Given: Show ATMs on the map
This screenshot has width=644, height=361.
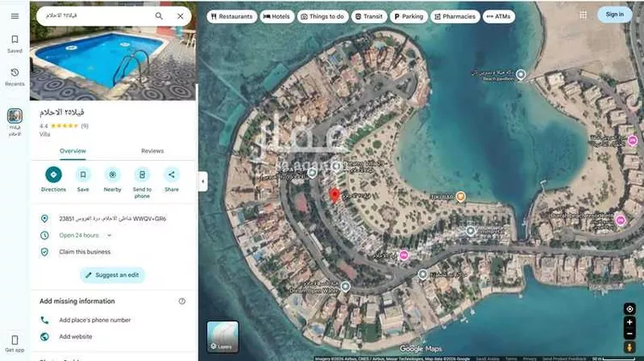Looking at the screenshot, I should click(499, 16).
